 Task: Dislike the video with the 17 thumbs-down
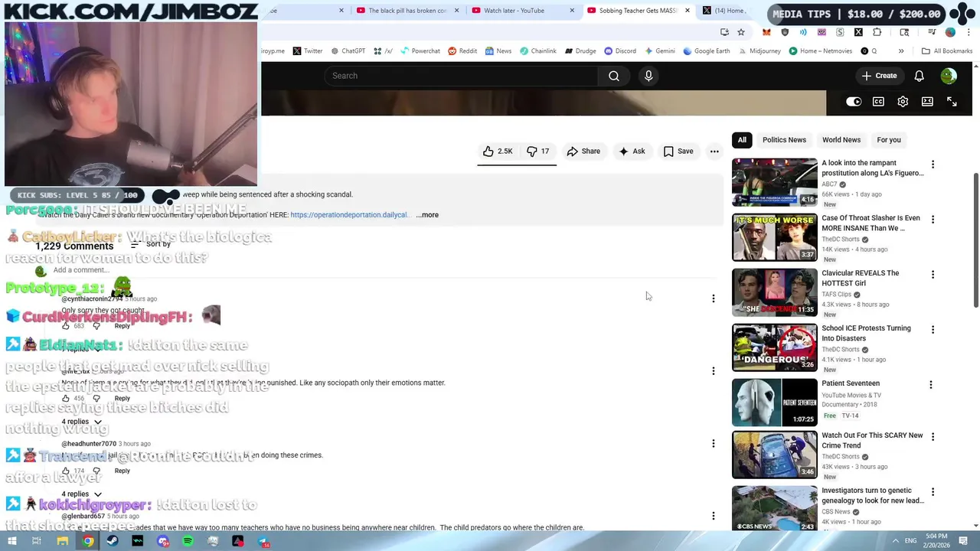coord(538,152)
